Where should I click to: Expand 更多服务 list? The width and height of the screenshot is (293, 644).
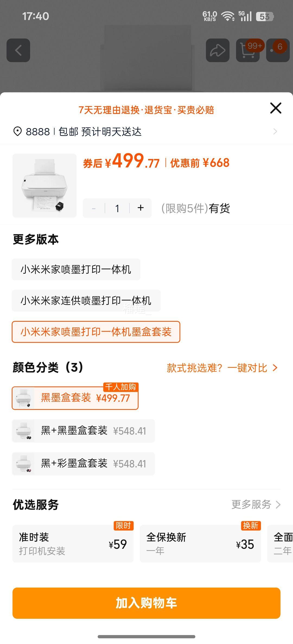pos(256,505)
